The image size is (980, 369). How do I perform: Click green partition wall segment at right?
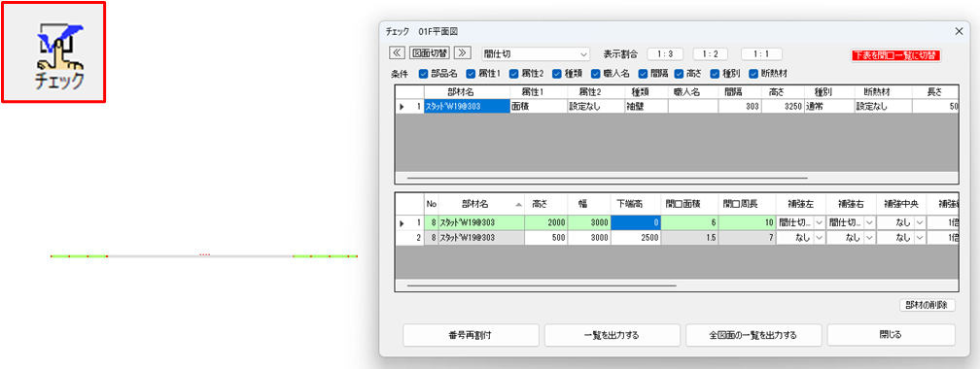tap(325, 256)
